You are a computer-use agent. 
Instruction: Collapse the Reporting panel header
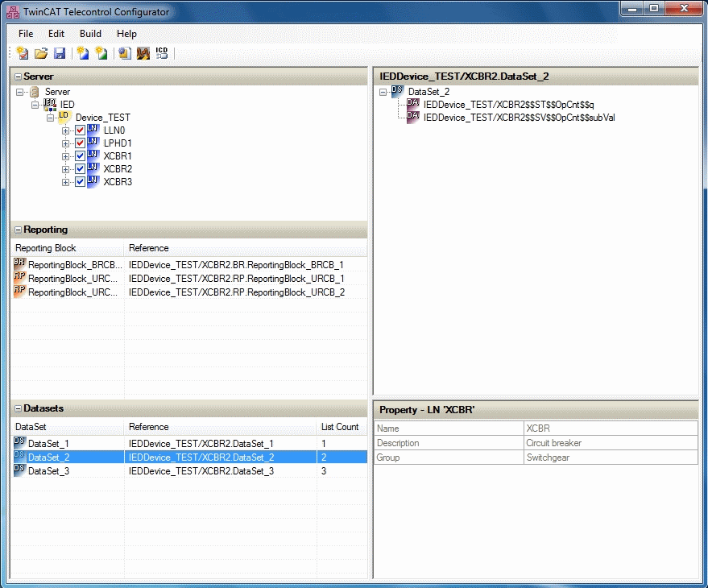18,230
